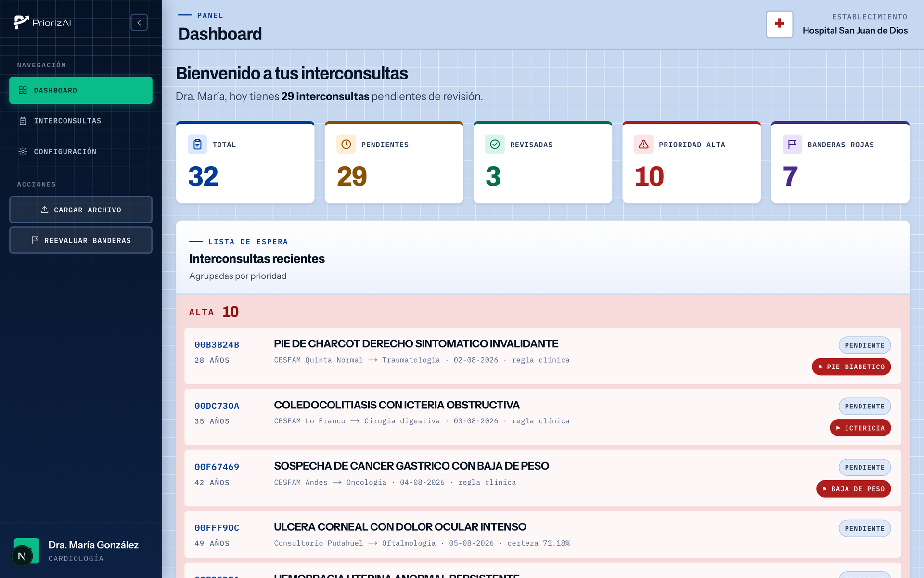Collapse the sidebar with the chevron button
Image resolution: width=924 pixels, height=578 pixels.
click(139, 23)
